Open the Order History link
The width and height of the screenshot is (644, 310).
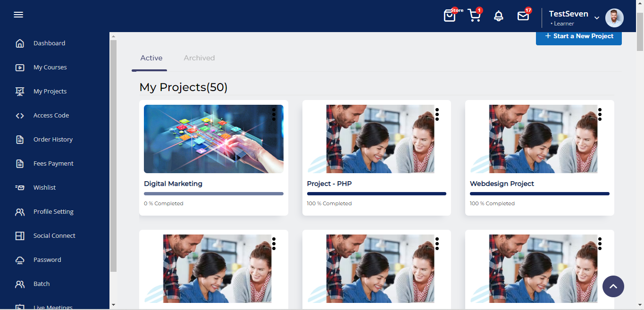53,140
